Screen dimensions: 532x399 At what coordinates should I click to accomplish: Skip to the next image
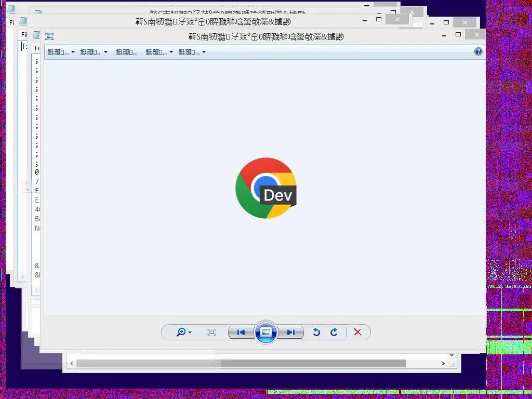coord(290,332)
